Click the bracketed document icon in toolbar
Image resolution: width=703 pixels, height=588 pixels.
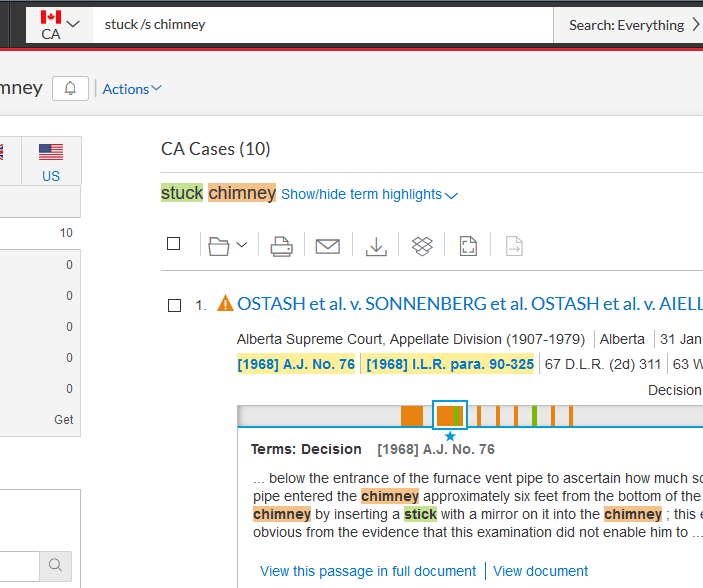click(x=468, y=246)
